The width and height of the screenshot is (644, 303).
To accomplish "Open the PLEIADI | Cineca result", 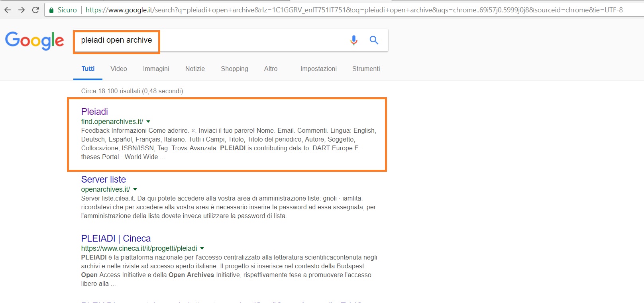I will pyautogui.click(x=116, y=238).
